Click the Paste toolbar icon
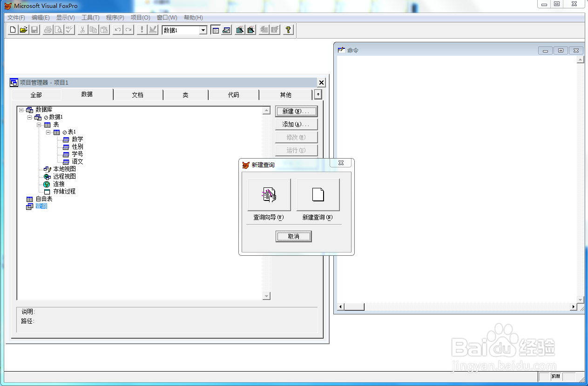The height and width of the screenshot is (386, 588). 104,30
